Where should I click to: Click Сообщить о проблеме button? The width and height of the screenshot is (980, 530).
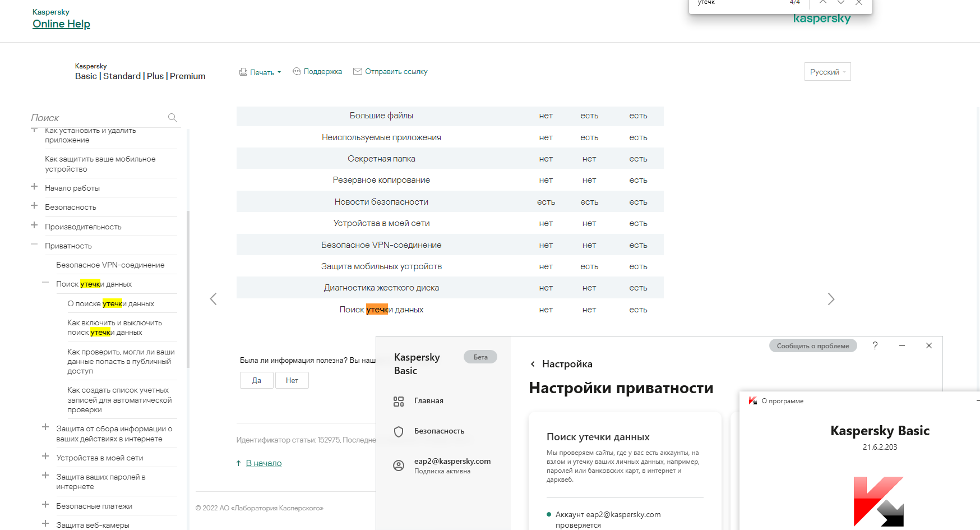tap(813, 346)
